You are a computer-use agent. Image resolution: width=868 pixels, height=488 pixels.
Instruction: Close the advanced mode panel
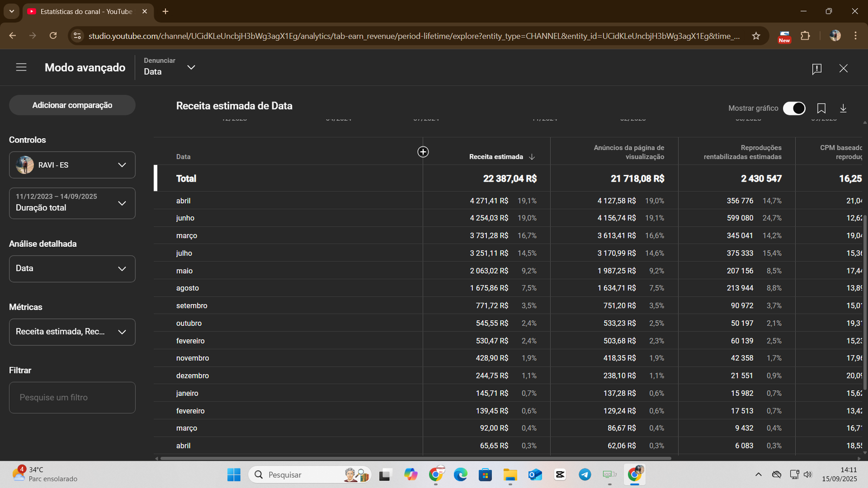843,68
